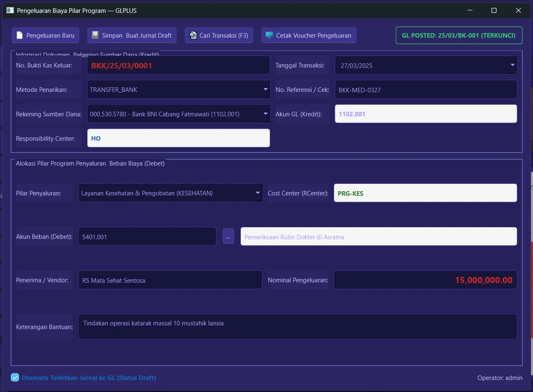Image resolution: width=533 pixels, height=392 pixels.
Task: Click the No. Bukti Kas Keluar field
Action: coord(179,65)
